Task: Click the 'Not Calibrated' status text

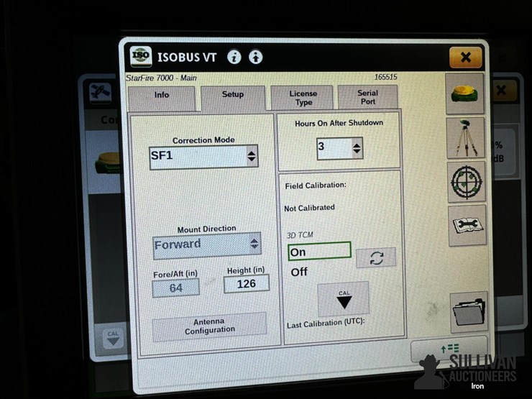Action: click(x=309, y=208)
